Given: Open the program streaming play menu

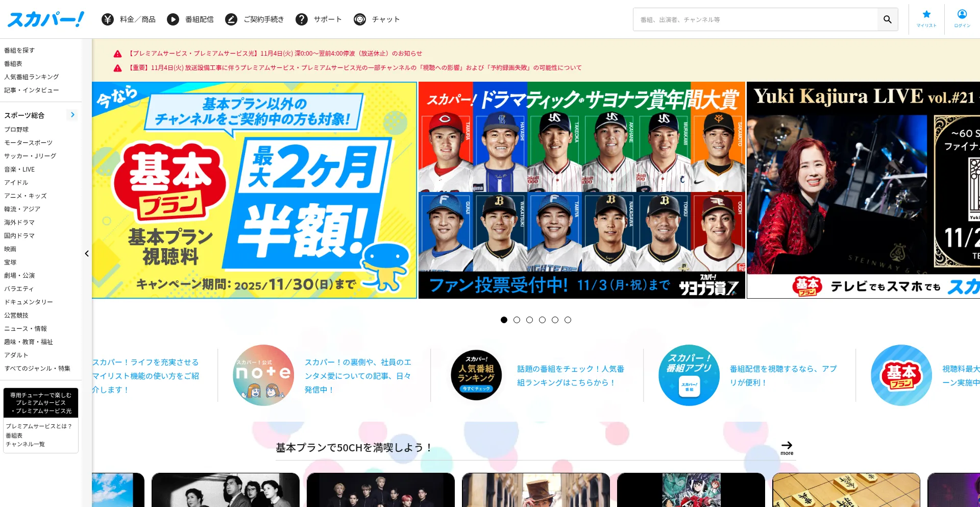Looking at the screenshot, I should [x=173, y=19].
